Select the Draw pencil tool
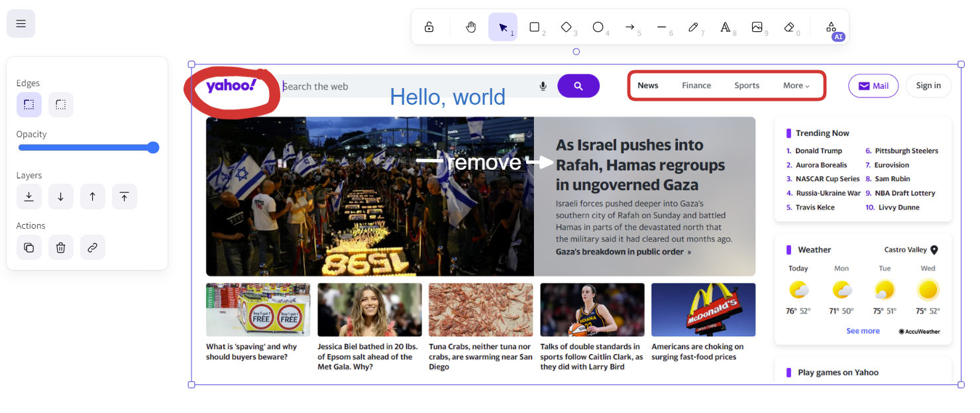 point(694,27)
